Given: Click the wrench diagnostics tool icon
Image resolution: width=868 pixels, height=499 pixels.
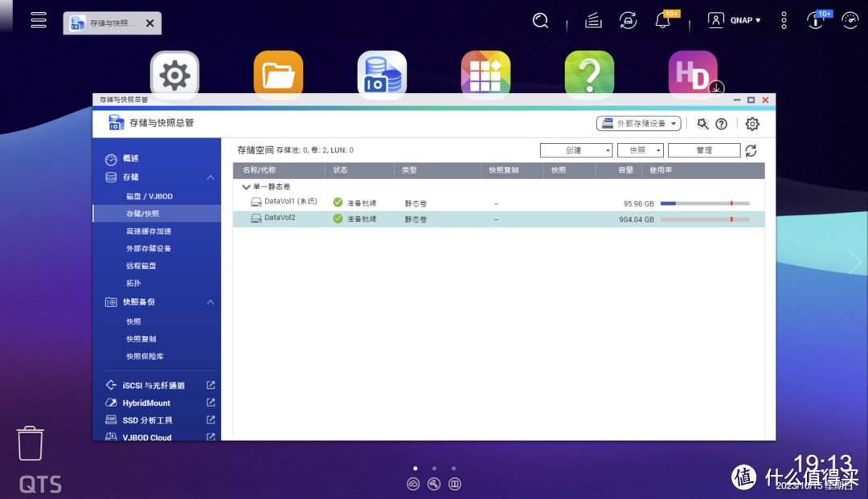Looking at the screenshot, I should [702, 124].
